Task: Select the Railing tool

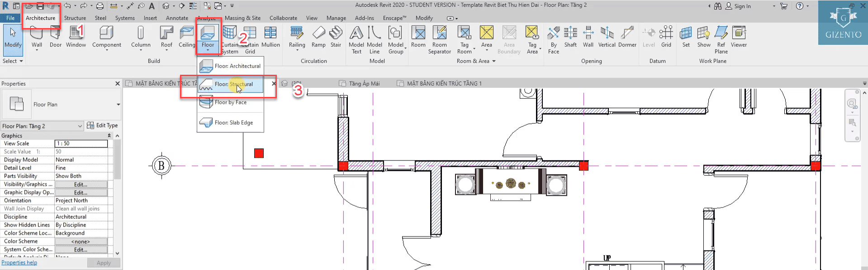Action: point(297,37)
